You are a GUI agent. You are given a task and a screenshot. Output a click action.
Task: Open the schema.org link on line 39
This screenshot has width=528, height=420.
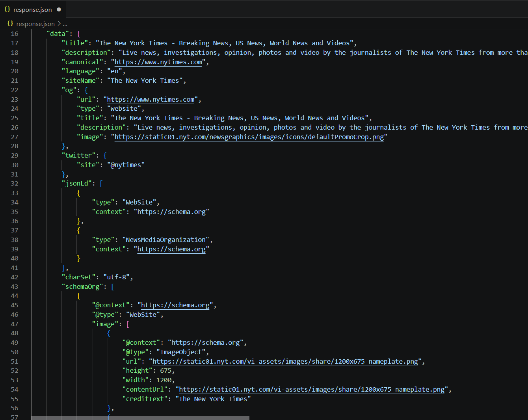(x=171, y=249)
